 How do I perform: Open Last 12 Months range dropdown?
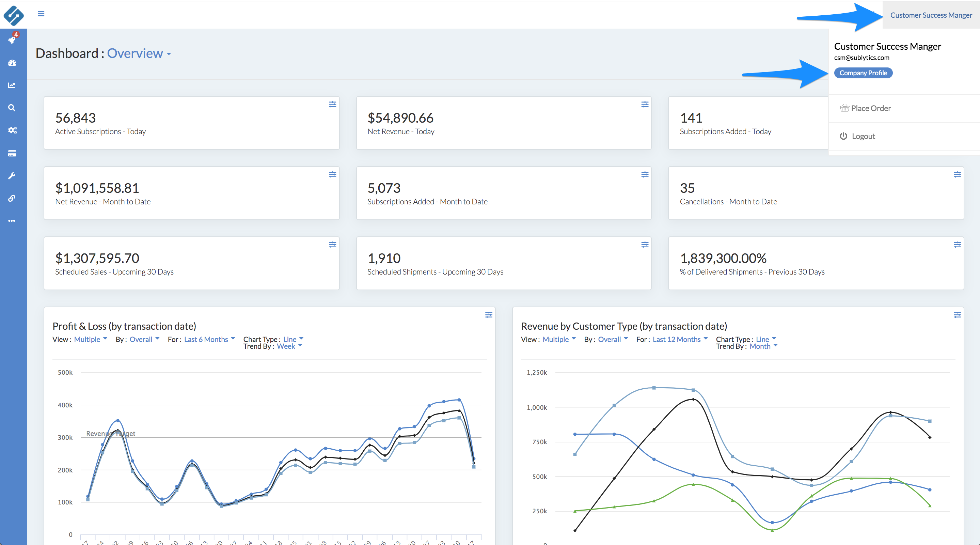tap(680, 340)
